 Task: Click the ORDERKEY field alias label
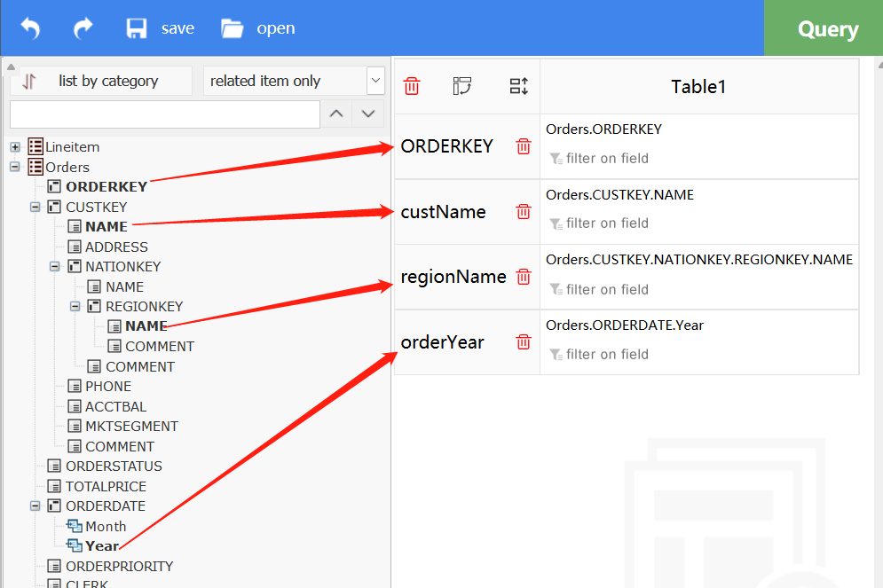[x=446, y=146]
